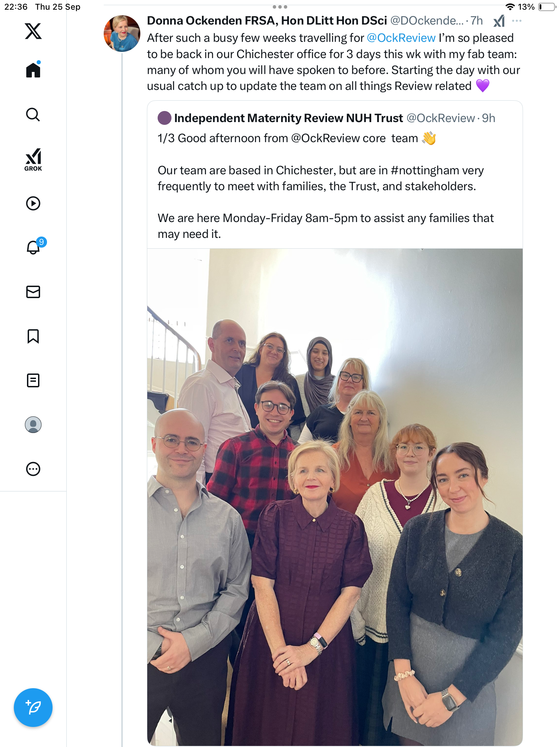
Task: Open the tweet's three-dot options menu
Action: [517, 21]
